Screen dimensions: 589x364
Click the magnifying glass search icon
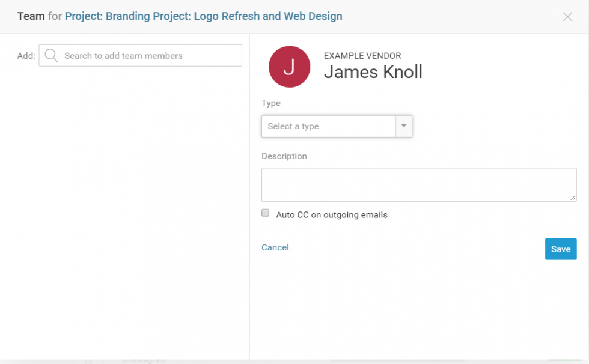(x=52, y=55)
